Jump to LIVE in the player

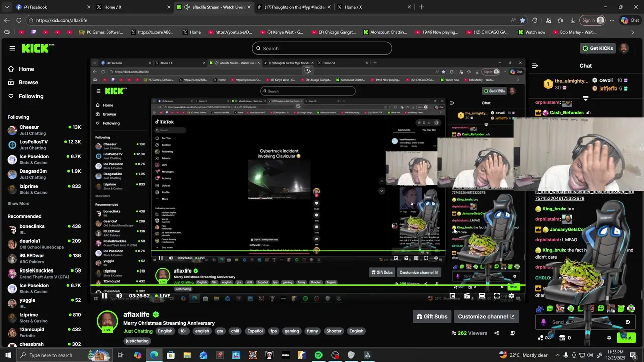pos(162,296)
